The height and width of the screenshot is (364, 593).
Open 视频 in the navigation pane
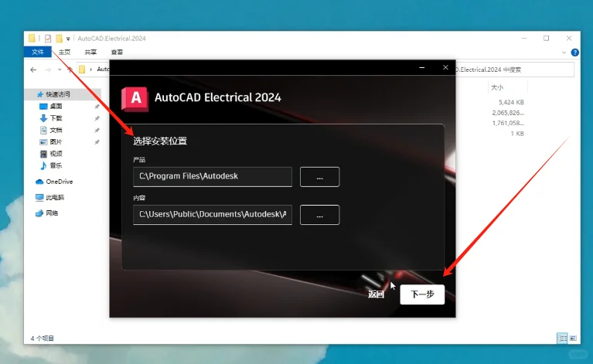pos(56,154)
